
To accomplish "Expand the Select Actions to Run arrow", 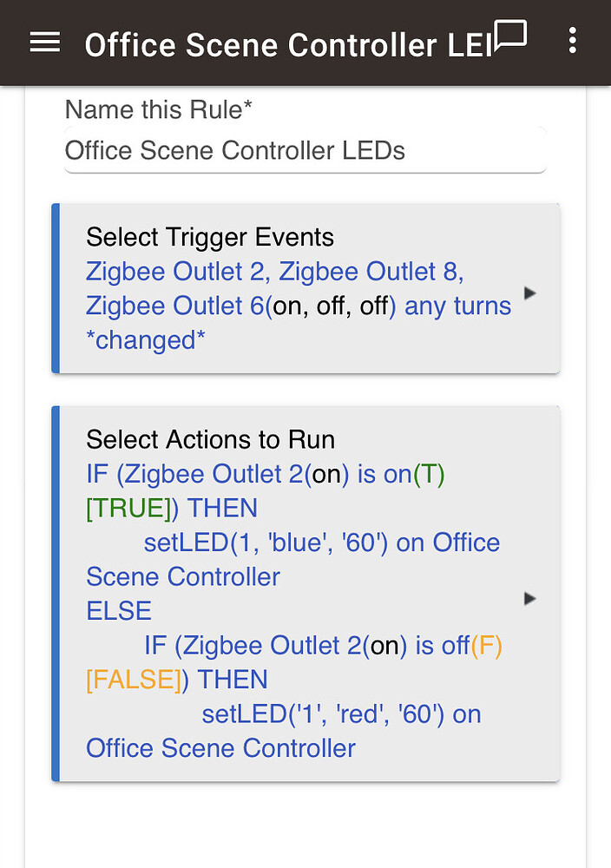I will point(530,598).
